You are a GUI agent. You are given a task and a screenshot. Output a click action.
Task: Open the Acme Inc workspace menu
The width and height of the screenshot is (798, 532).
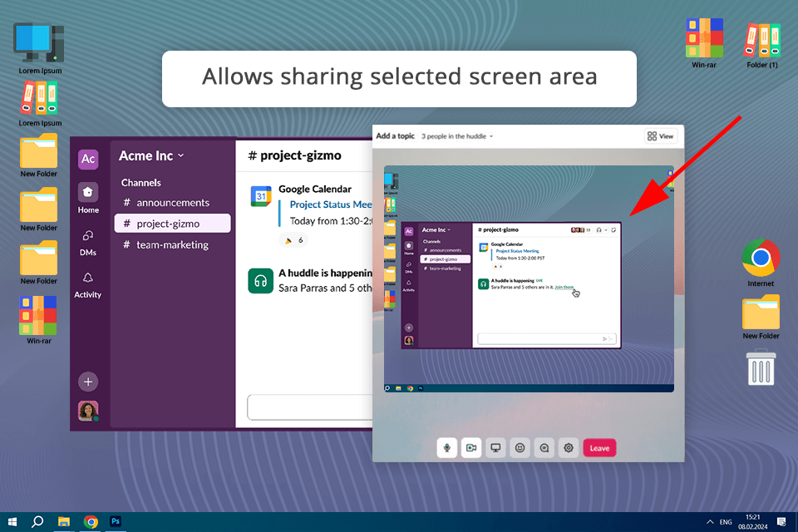coord(151,155)
